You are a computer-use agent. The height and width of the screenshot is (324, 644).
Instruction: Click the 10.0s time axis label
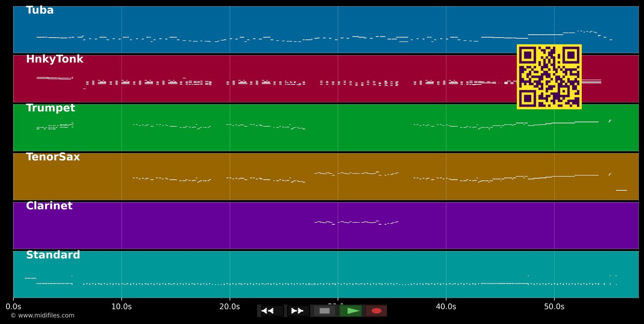(122, 307)
